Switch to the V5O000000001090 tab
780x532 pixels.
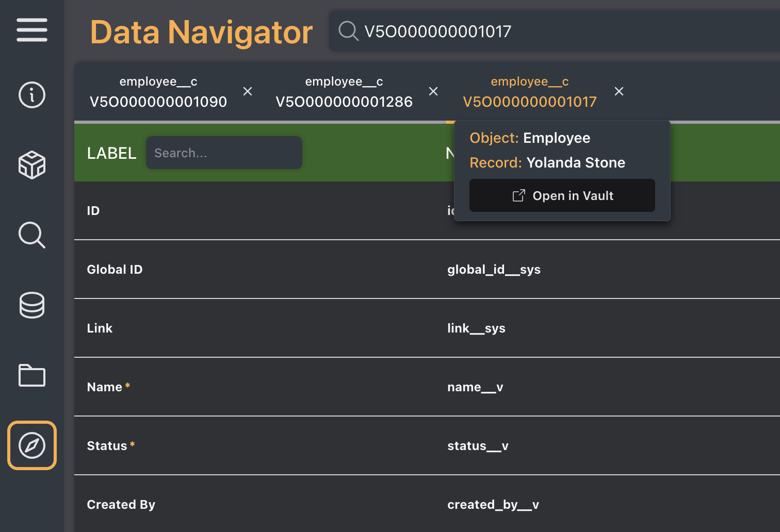point(158,92)
